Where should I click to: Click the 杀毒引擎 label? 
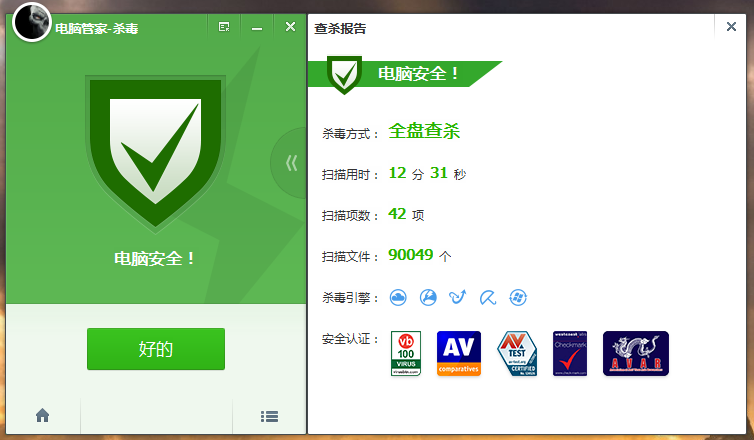click(351, 298)
